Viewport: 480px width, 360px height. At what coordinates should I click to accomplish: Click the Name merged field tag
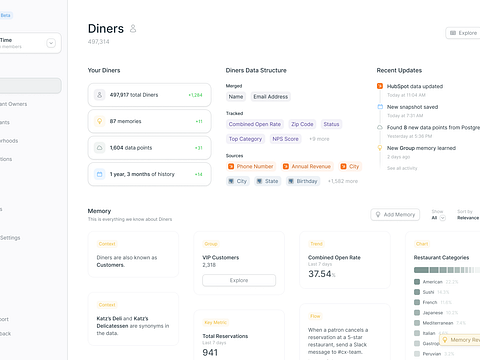(x=236, y=97)
